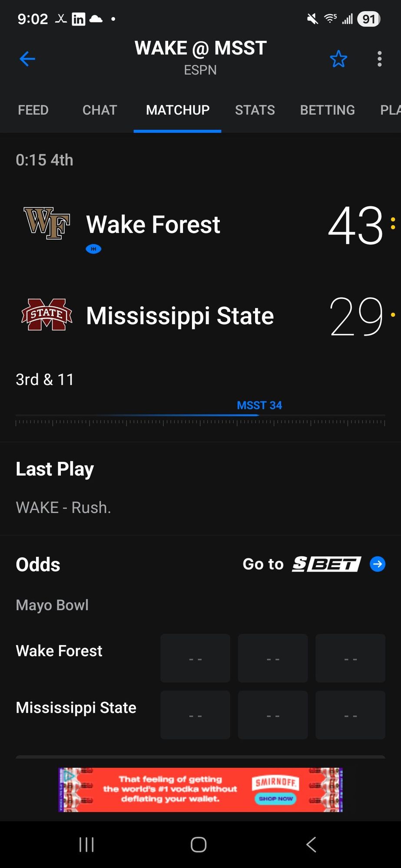The height and width of the screenshot is (868, 401).
Task: Open sportsbook via blue arrow circle
Action: [378, 564]
